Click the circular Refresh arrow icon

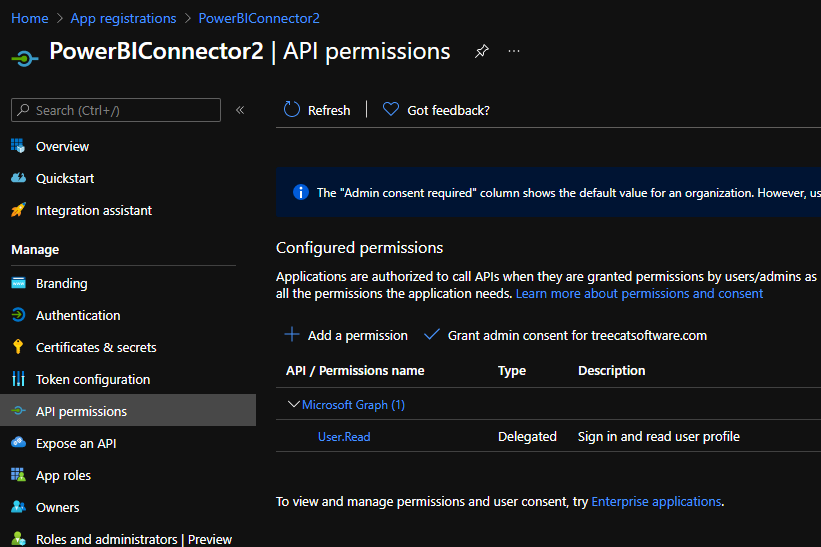point(292,109)
